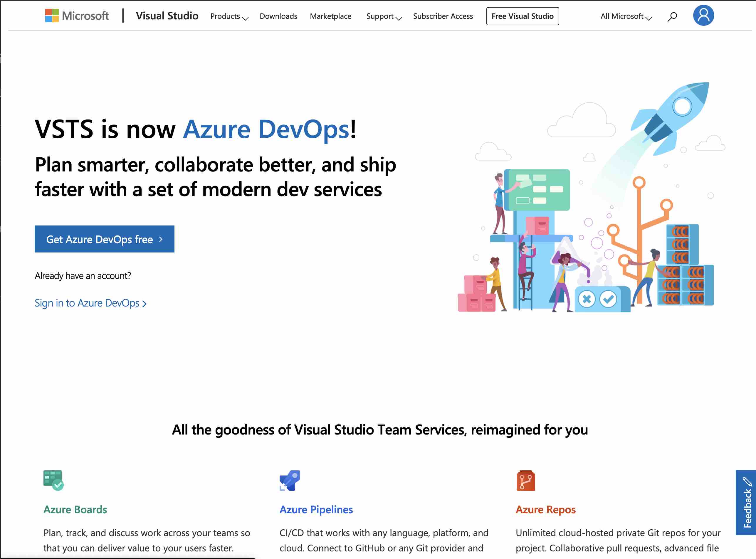Click the user account avatar icon

703,16
